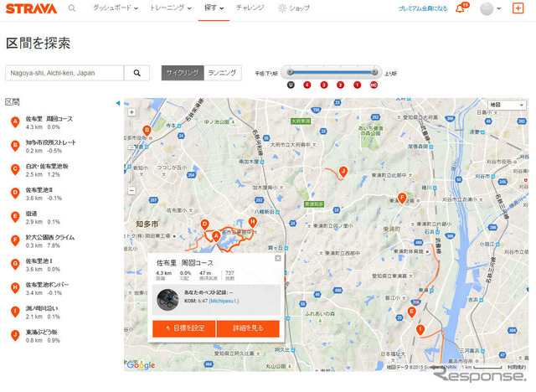Click the category 3 marker

click(324, 85)
